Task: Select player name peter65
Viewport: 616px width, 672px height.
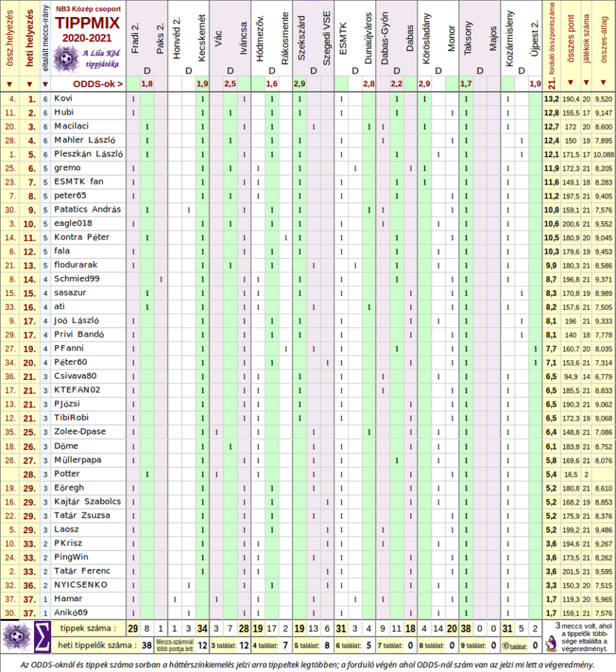Action: point(70,196)
